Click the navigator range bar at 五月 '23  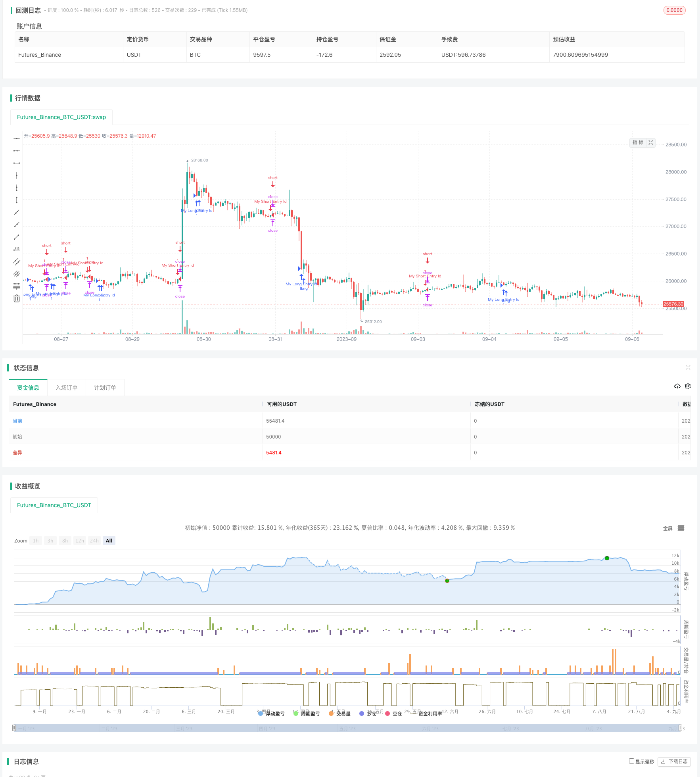(347, 729)
